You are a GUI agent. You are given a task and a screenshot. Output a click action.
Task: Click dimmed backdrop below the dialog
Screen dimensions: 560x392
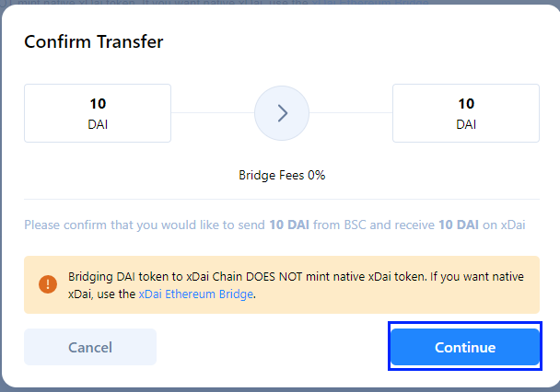[x=280, y=390]
